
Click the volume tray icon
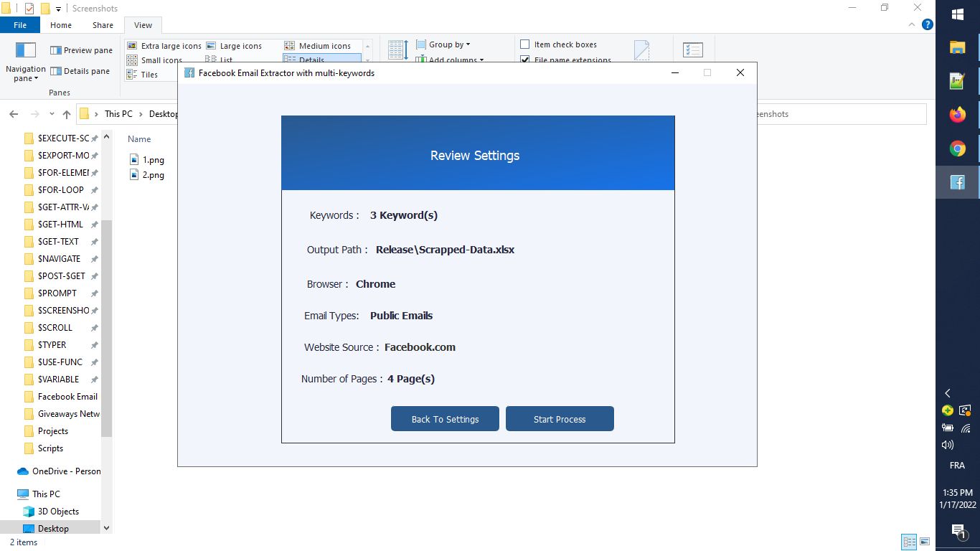(948, 445)
